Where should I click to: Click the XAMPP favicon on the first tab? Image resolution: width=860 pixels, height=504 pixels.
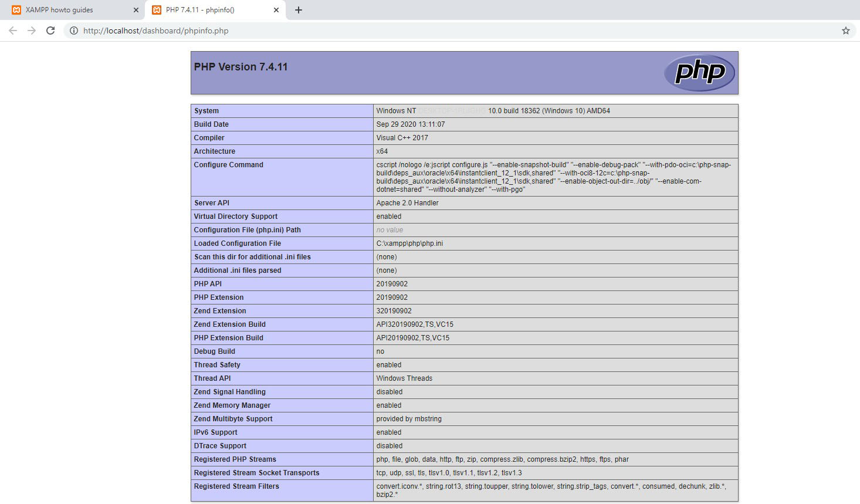pos(18,9)
